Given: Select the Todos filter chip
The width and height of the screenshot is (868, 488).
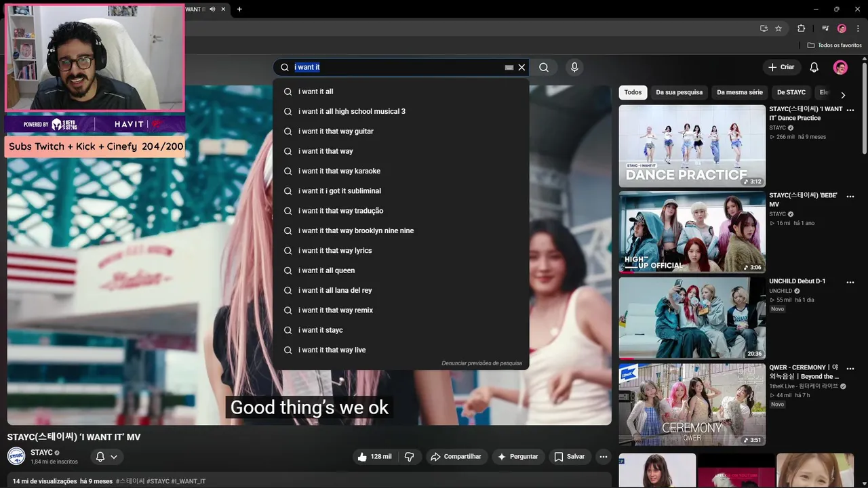Looking at the screenshot, I should click(633, 92).
